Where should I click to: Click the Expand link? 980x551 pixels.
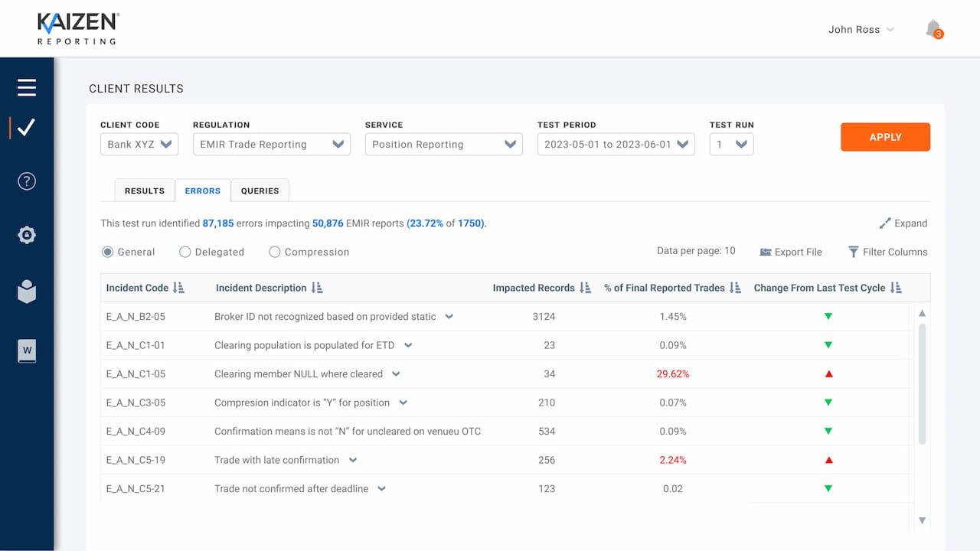903,223
